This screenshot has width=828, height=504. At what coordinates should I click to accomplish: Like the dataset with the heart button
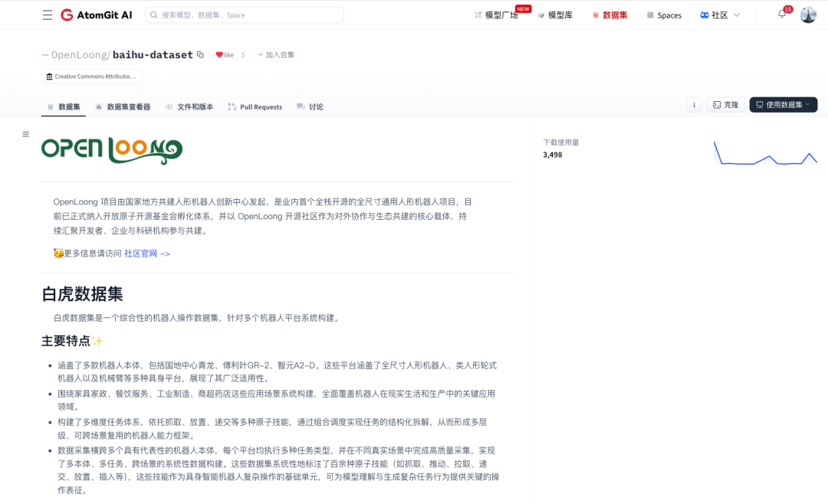coord(225,55)
